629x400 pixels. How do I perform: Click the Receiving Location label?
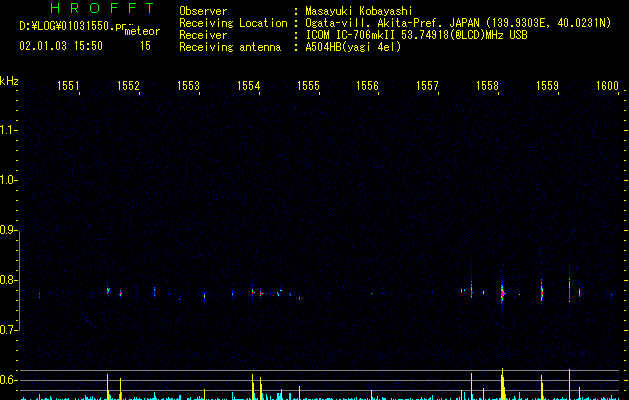click(x=233, y=23)
